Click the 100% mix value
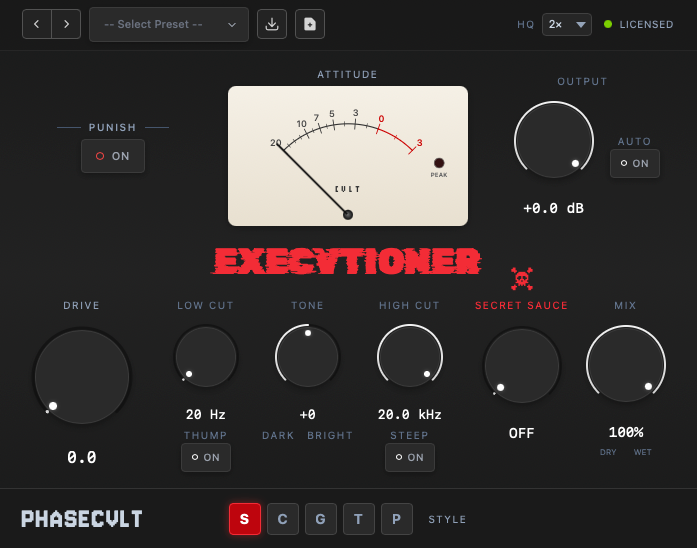This screenshot has height=548, width=697. 626,432
